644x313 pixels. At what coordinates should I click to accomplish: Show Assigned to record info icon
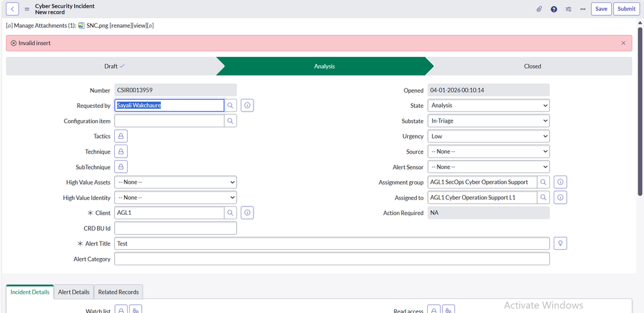tap(561, 197)
